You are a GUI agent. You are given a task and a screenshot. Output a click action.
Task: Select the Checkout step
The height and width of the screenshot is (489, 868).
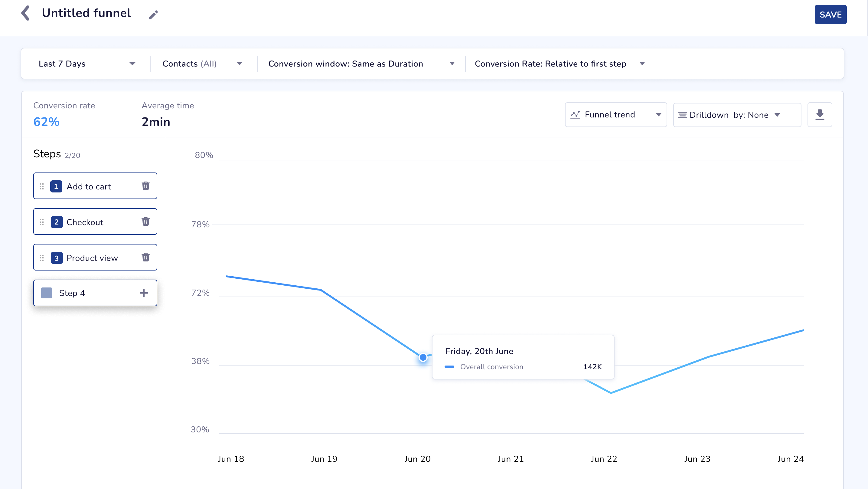tap(95, 222)
